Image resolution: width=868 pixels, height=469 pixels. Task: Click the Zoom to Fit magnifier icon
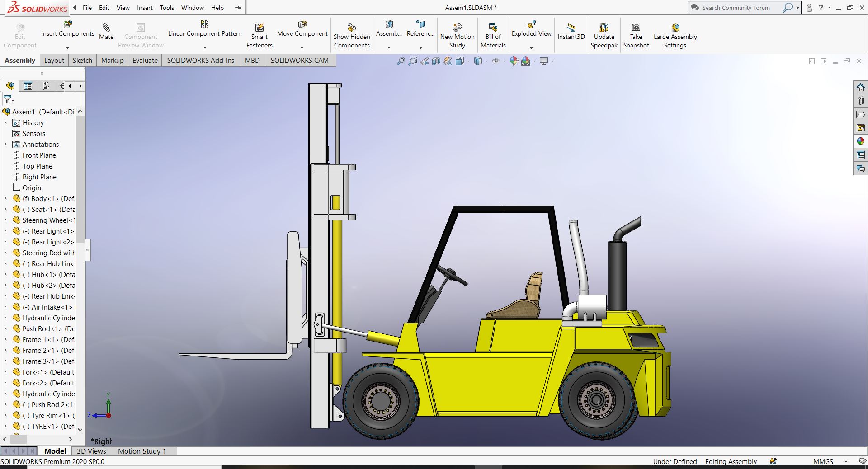coord(401,61)
